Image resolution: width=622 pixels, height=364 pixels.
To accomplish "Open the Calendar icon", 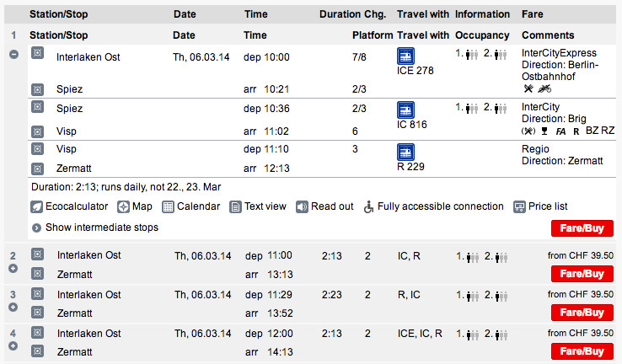I will 169,206.
